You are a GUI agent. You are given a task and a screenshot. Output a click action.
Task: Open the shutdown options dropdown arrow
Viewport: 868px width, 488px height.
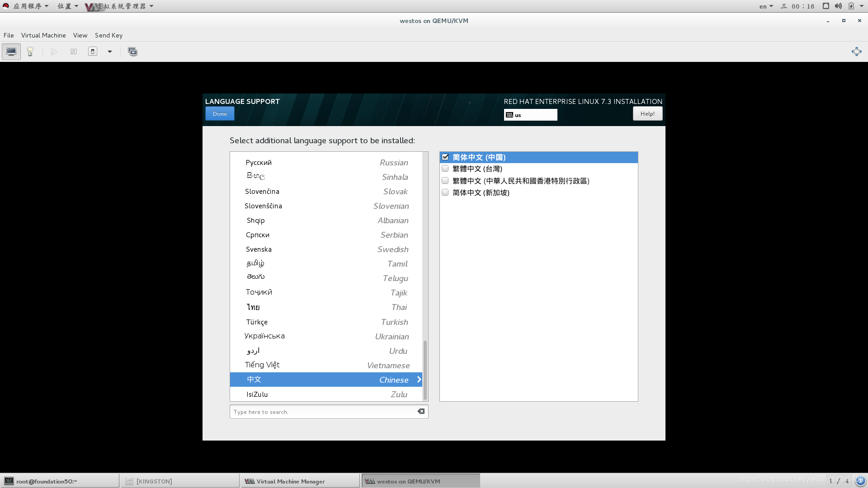coord(109,52)
